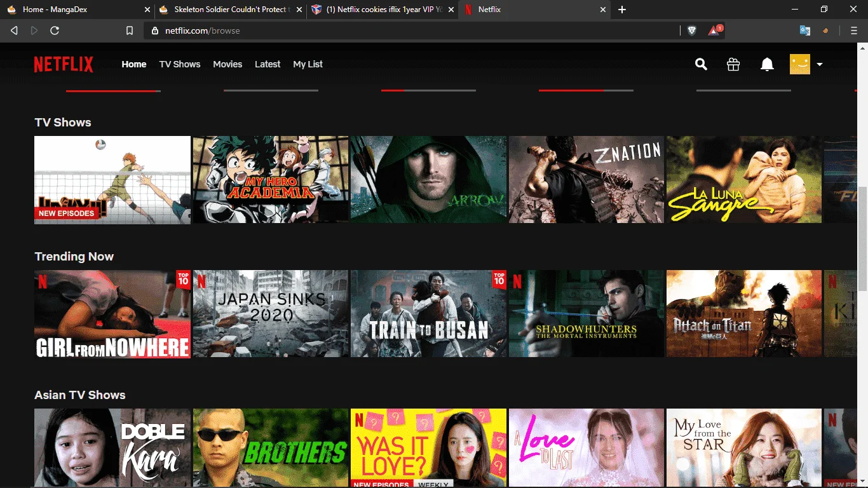Open the Brave Shields lion icon
Image resolution: width=868 pixels, height=488 pixels.
tap(692, 30)
